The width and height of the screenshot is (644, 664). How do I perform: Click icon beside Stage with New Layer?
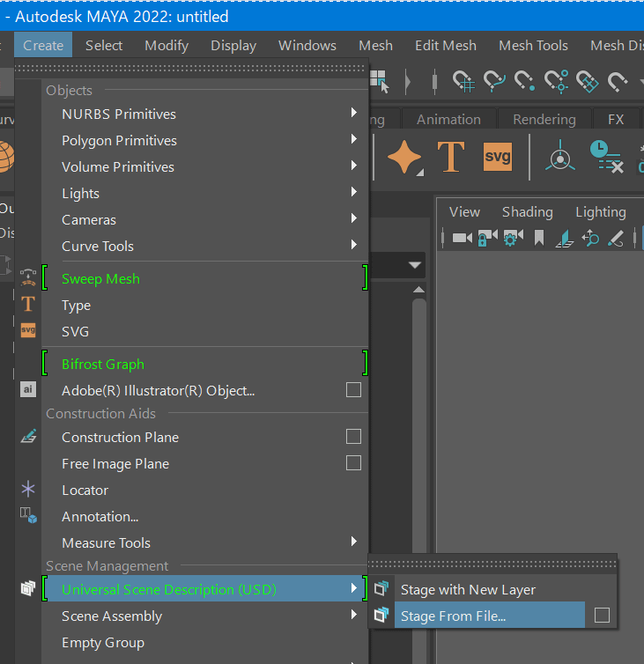point(381,588)
